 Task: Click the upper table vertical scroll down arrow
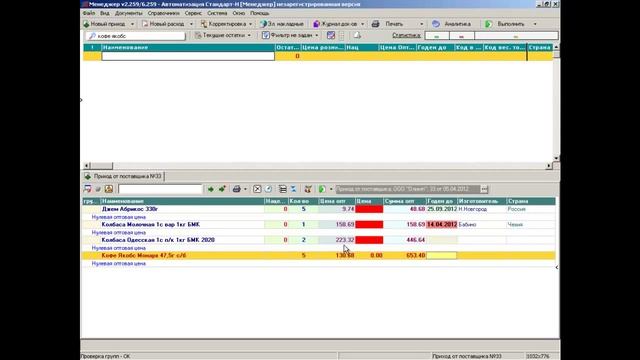click(x=556, y=158)
